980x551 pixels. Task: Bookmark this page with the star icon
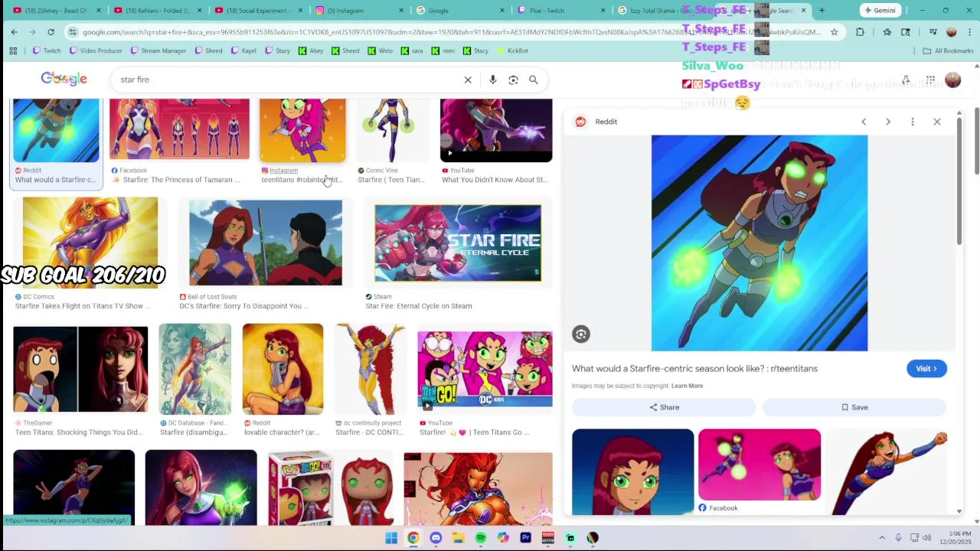tap(834, 32)
